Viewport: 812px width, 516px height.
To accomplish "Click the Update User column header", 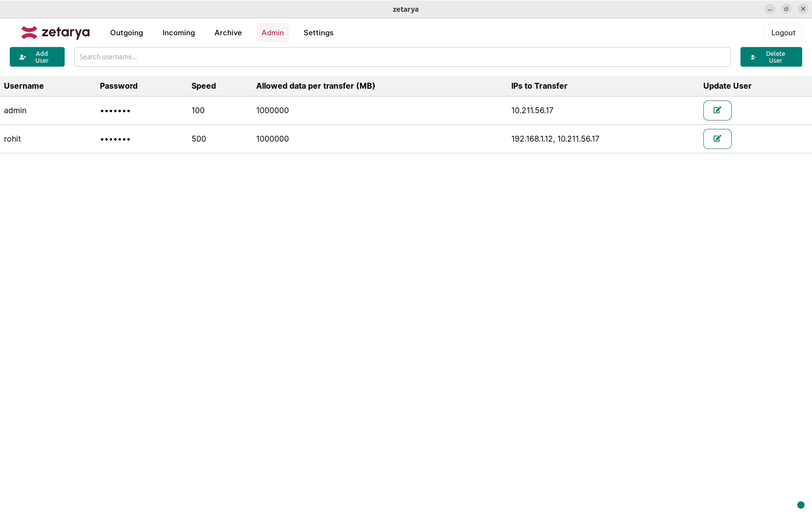I will [x=727, y=86].
